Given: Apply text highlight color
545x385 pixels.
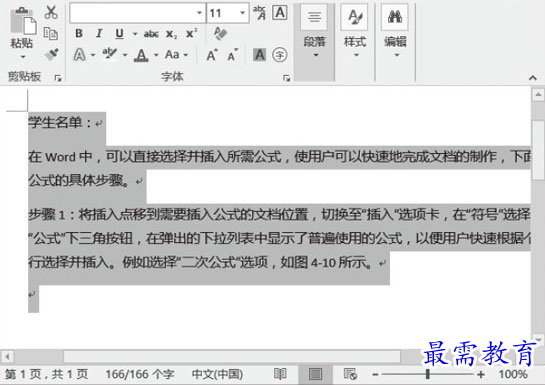Looking at the screenshot, I should click(110, 54).
